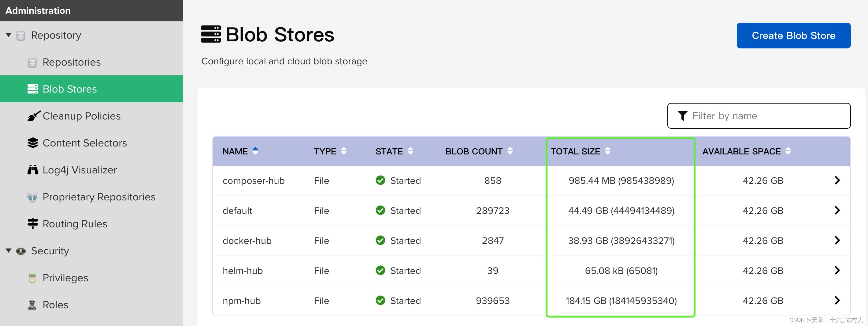This screenshot has height=326, width=868.
Task: Open the docker-hub blob store row
Action: tap(247, 241)
